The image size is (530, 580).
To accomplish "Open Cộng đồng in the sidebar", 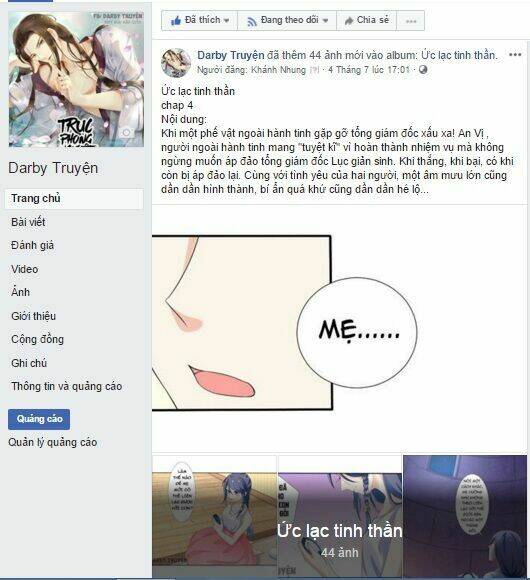I will click(37, 339).
